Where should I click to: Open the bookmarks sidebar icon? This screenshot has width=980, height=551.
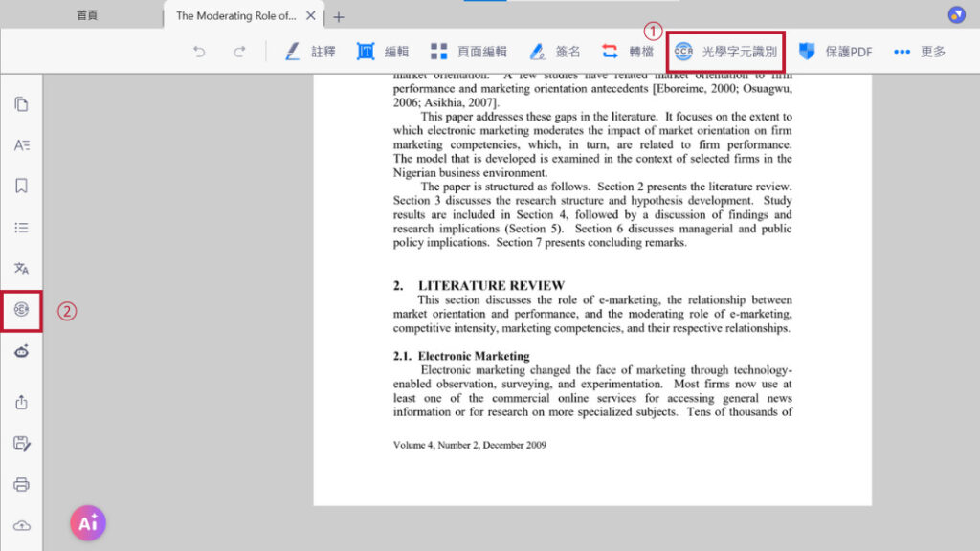click(x=21, y=186)
